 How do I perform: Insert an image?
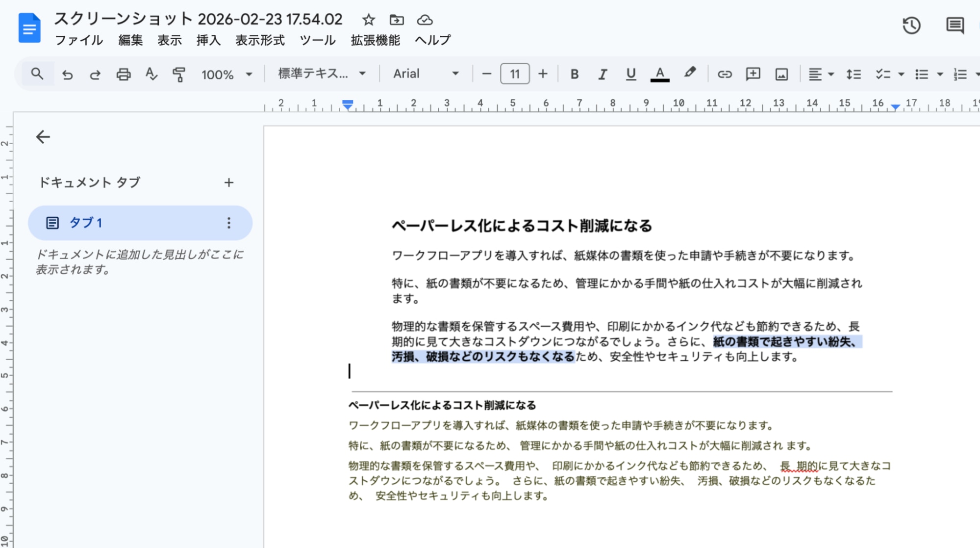(x=781, y=74)
